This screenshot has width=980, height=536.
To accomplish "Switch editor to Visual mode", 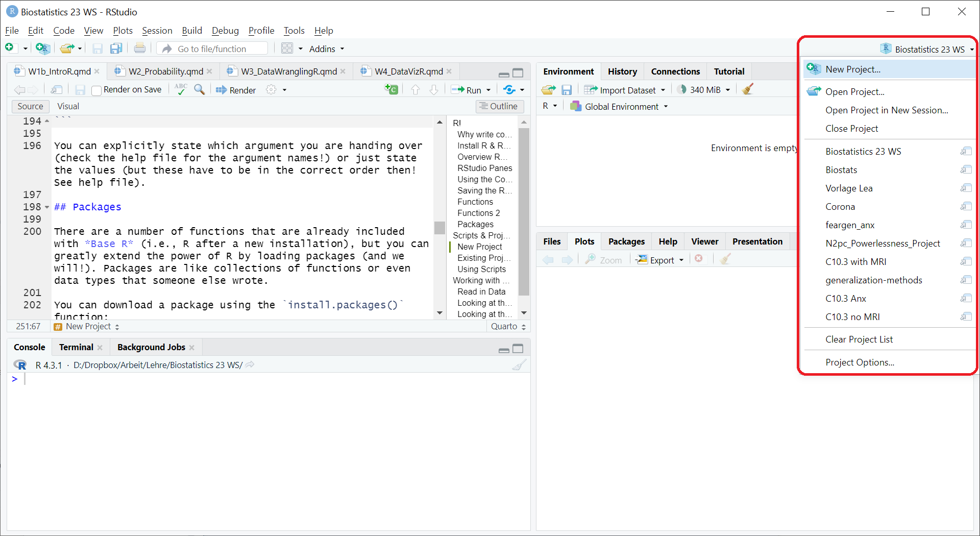I will 68,106.
